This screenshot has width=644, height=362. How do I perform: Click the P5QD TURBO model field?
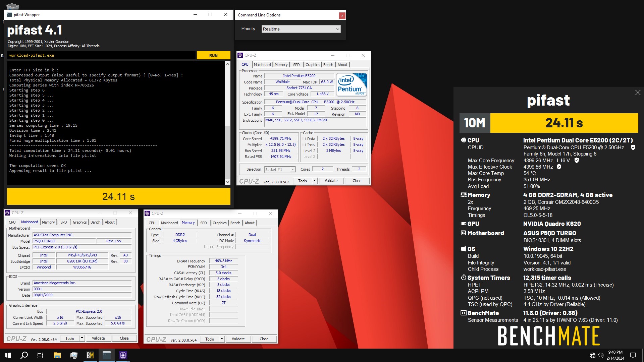[x=64, y=241]
